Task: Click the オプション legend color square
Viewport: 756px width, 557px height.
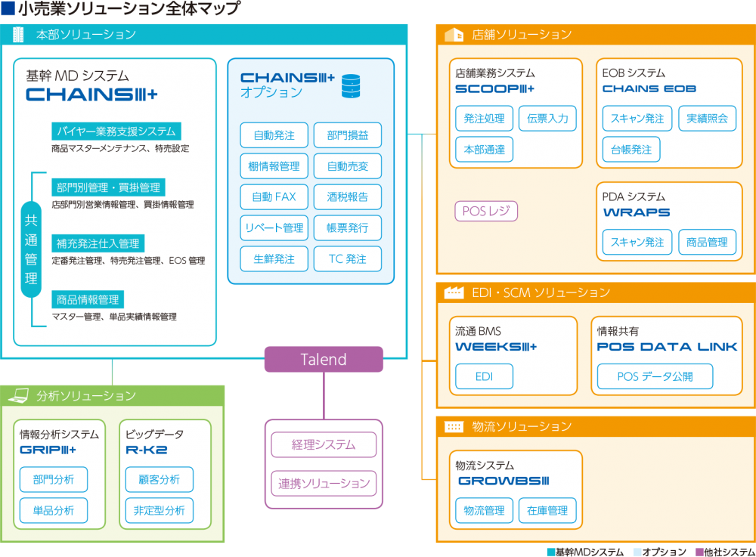Action: click(637, 552)
